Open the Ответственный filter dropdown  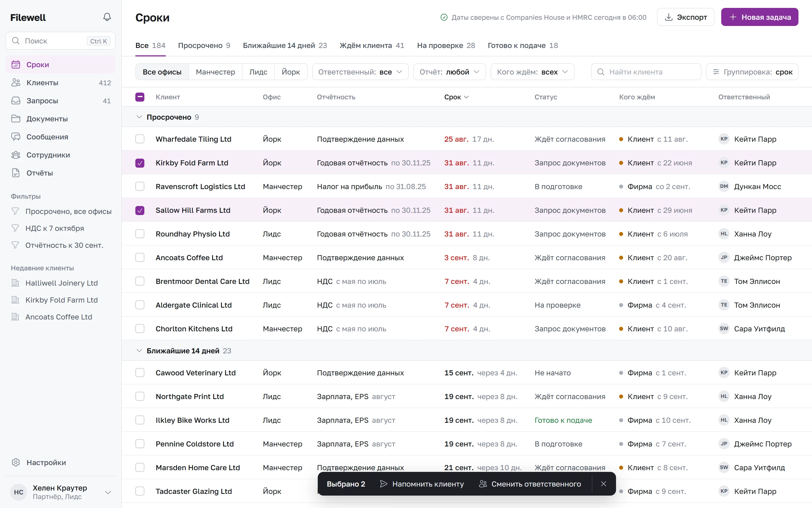click(360, 72)
